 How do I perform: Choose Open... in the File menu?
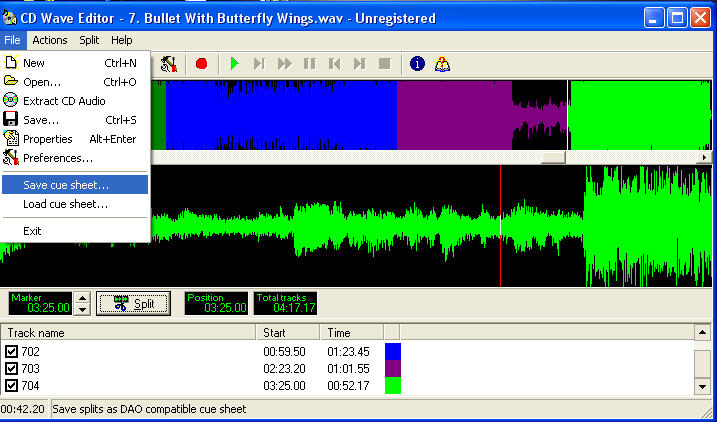click(x=75, y=82)
